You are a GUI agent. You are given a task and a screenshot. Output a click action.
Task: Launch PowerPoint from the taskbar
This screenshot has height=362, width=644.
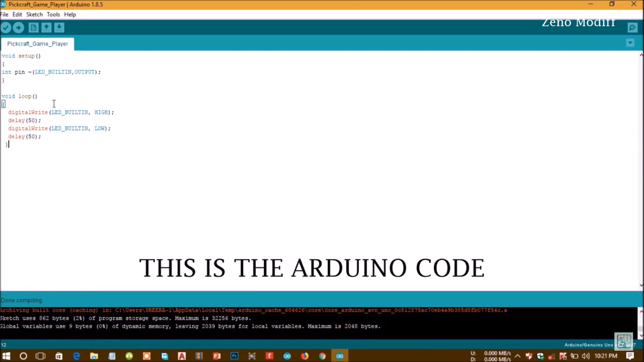pyautogui.click(x=217, y=356)
